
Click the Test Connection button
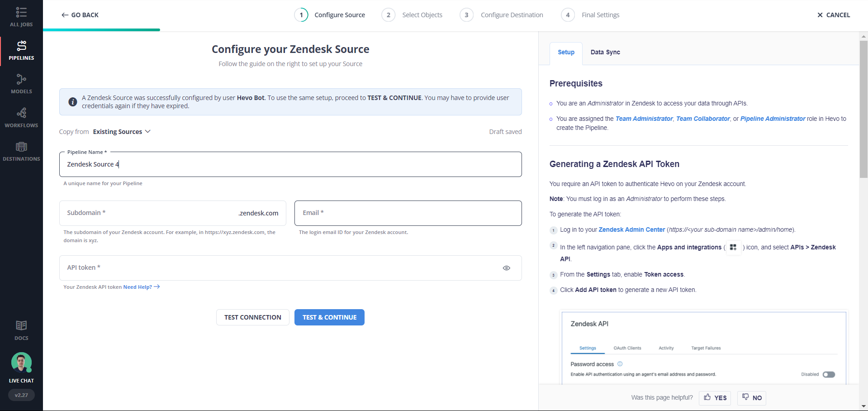pos(253,317)
